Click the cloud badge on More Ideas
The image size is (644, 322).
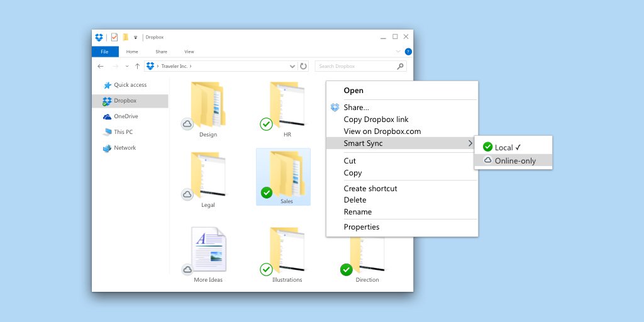click(x=187, y=269)
